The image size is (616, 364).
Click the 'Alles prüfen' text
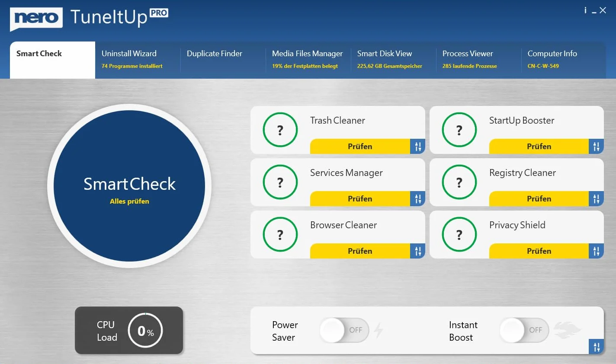pos(129,201)
